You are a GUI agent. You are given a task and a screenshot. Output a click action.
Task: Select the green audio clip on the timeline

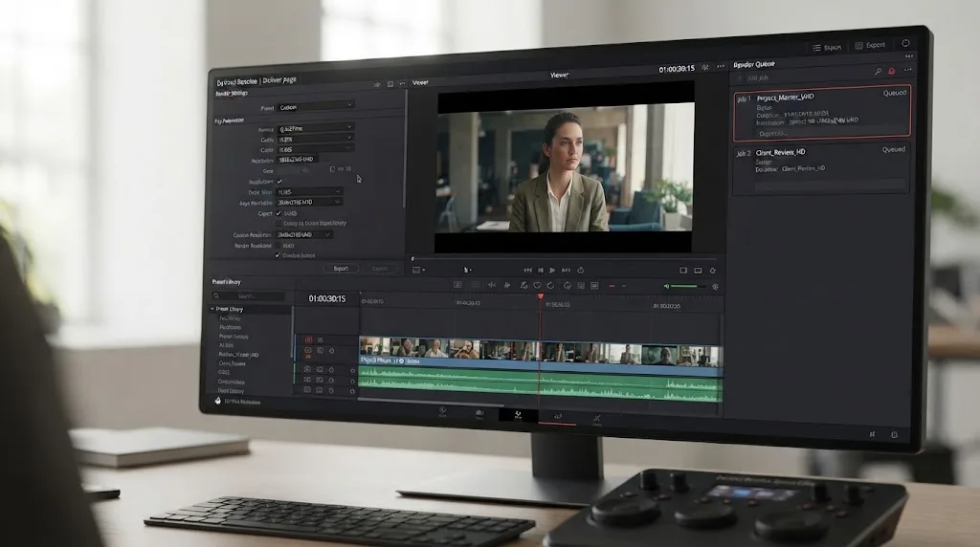(541, 384)
